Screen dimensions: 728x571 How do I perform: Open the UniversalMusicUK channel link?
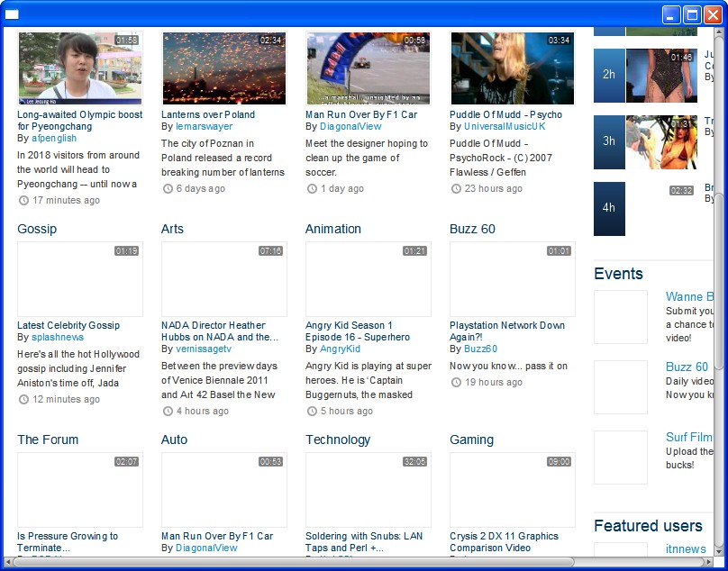pos(505,127)
